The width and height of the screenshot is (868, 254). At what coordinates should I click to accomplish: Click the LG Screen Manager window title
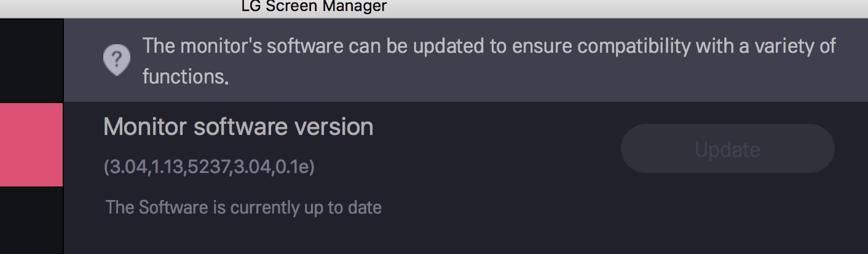coord(314,7)
